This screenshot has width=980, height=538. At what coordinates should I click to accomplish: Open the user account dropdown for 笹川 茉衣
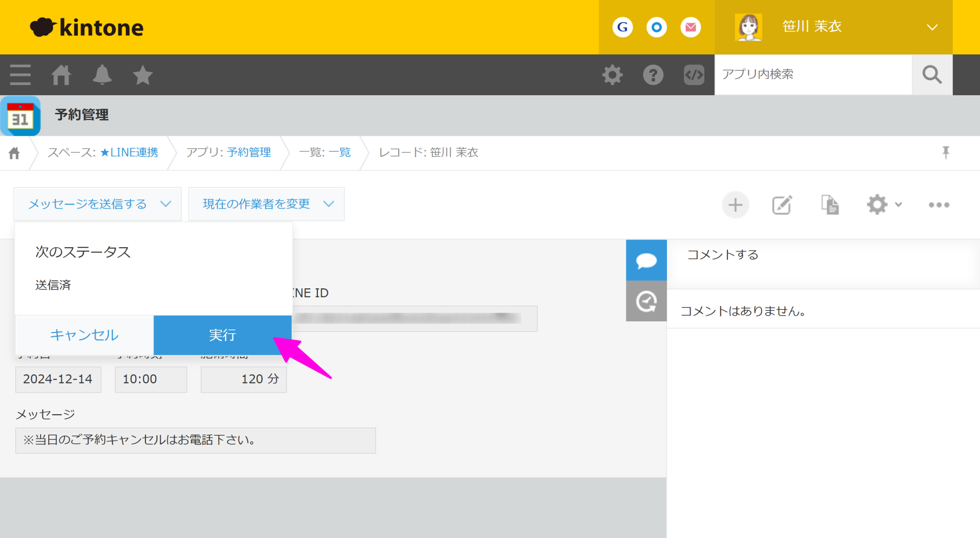coord(930,27)
